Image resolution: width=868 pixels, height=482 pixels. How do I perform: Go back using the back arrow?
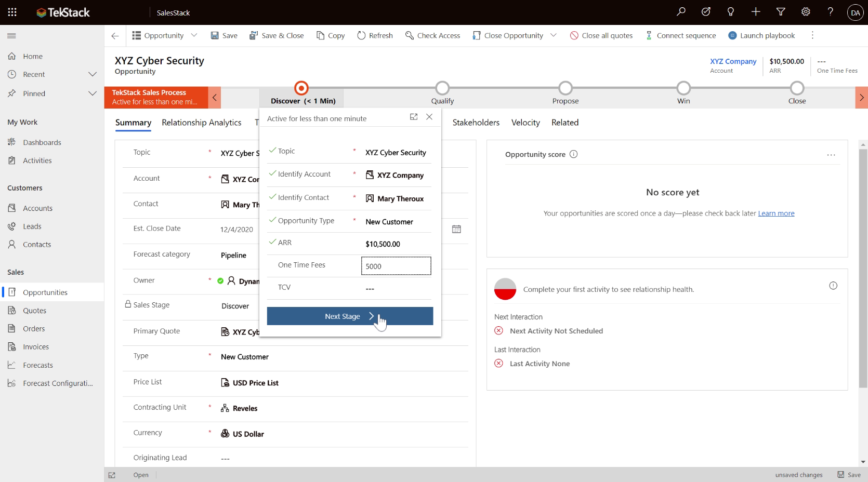pyautogui.click(x=115, y=36)
